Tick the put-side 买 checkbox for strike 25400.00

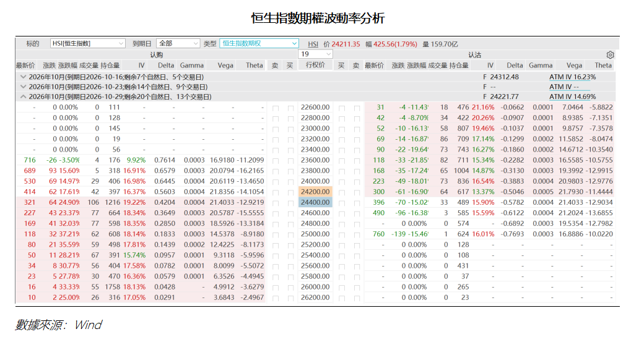point(341,256)
